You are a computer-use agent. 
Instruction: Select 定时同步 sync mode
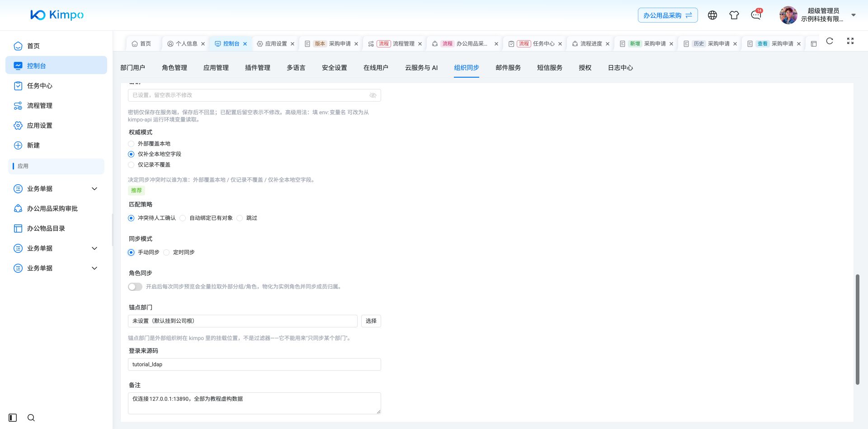tap(166, 252)
